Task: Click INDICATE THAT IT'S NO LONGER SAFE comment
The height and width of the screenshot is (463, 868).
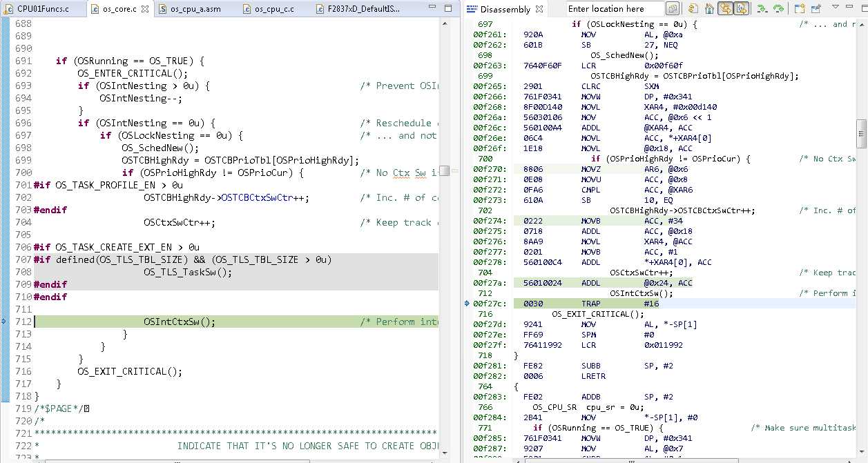Action: click(307, 446)
